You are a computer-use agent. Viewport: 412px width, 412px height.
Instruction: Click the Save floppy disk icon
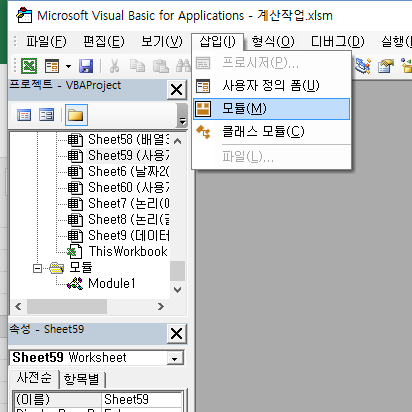[86, 66]
